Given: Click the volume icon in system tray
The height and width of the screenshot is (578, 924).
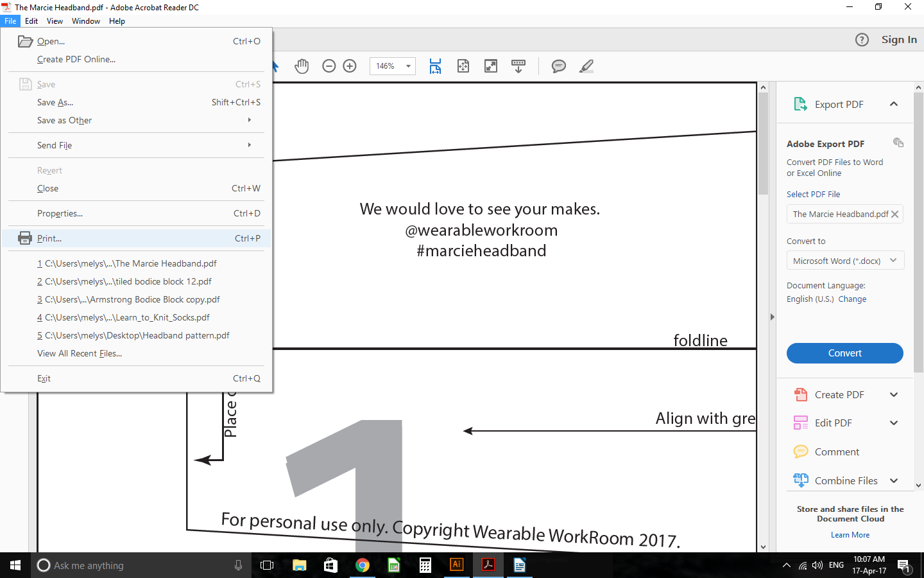Looking at the screenshot, I should point(817,565).
